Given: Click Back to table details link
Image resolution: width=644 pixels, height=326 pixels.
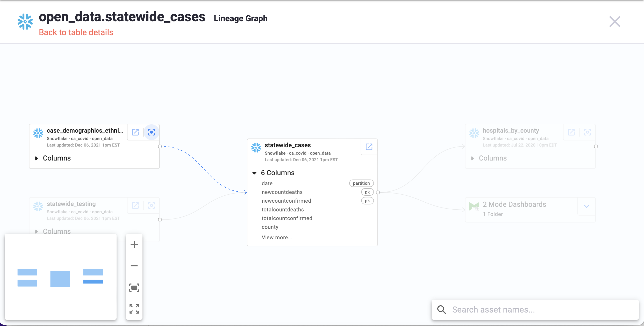Looking at the screenshot, I should 76,32.
